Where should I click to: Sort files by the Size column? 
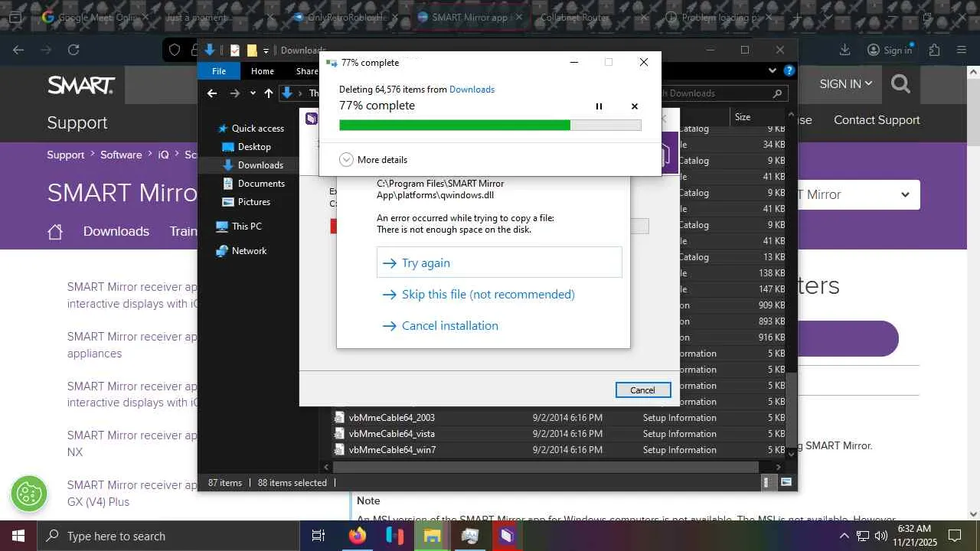tap(743, 117)
